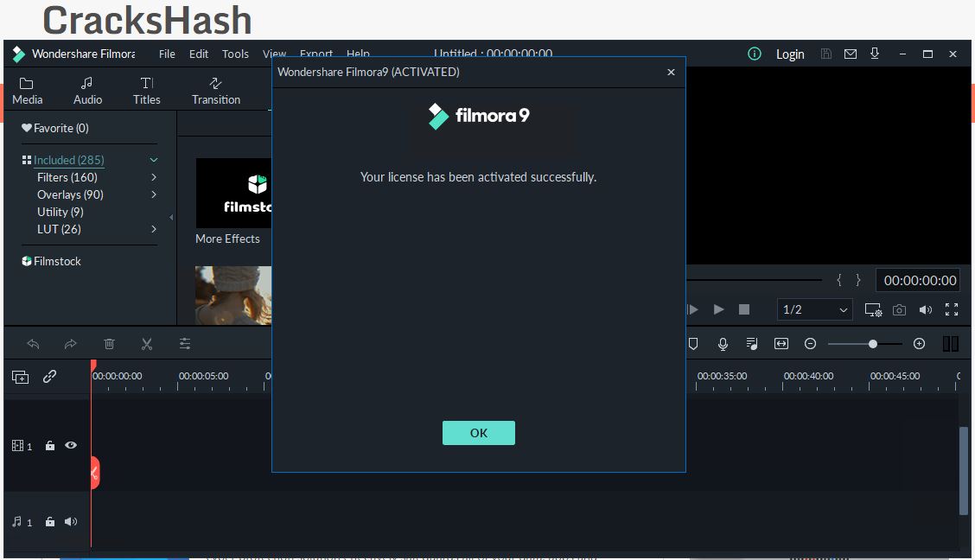Click timeline ruler at 00:00:40:00
Image resolution: width=975 pixels, height=560 pixels.
click(808, 376)
